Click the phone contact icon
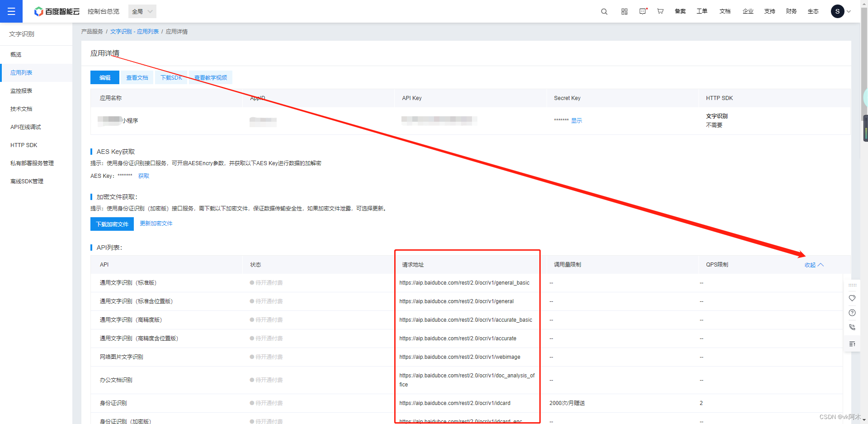This screenshot has height=424, width=868. coord(852,327)
